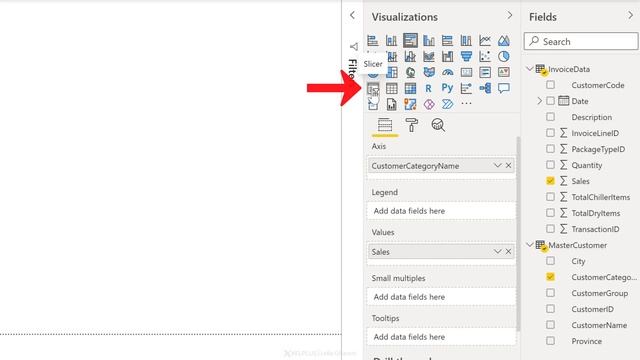Check the Province field checkbox

tap(550, 340)
